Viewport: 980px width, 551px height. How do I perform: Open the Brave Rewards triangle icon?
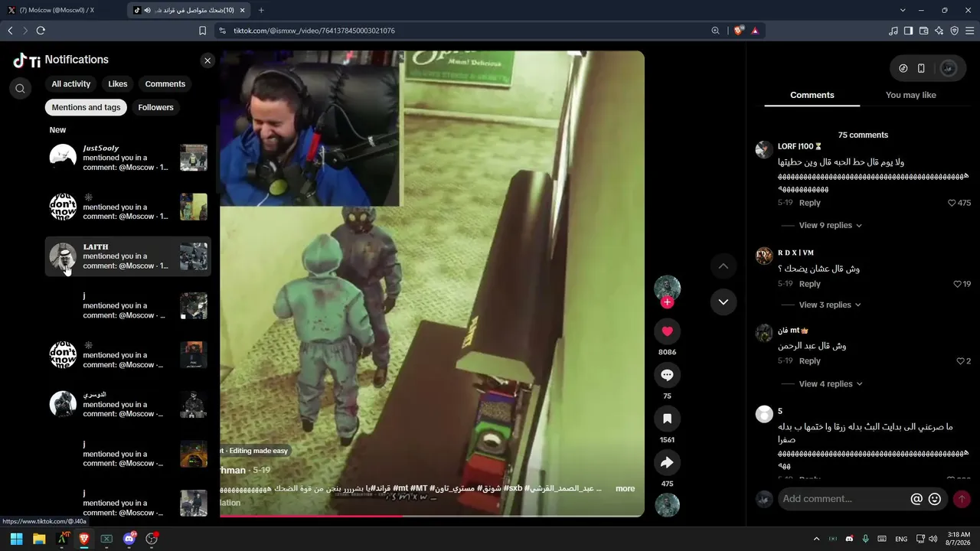tap(755, 31)
